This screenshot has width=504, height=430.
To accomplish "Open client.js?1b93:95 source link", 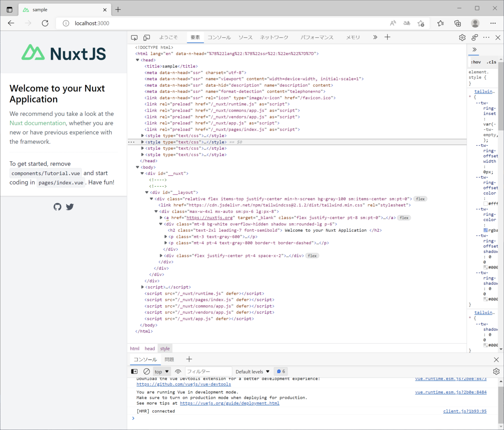I will coord(465,411).
